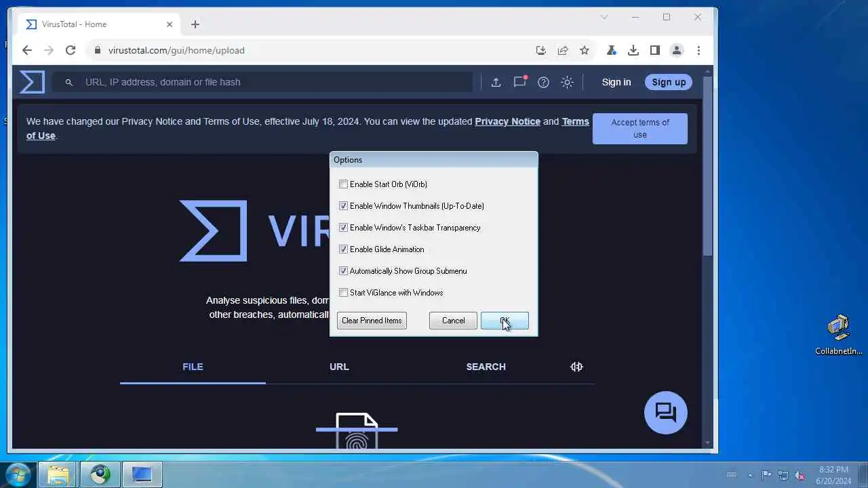Toggle Chrome side panel icon
The height and width of the screenshot is (488, 868).
point(654,50)
